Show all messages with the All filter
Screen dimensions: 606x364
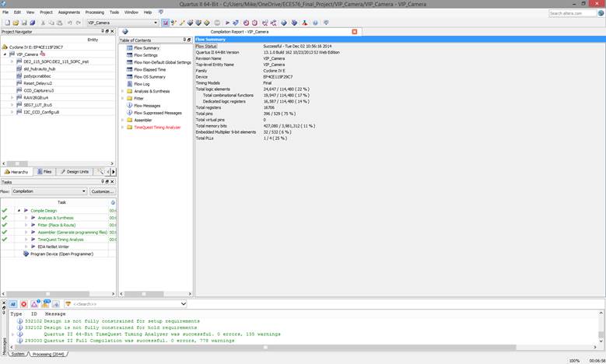click(12, 304)
